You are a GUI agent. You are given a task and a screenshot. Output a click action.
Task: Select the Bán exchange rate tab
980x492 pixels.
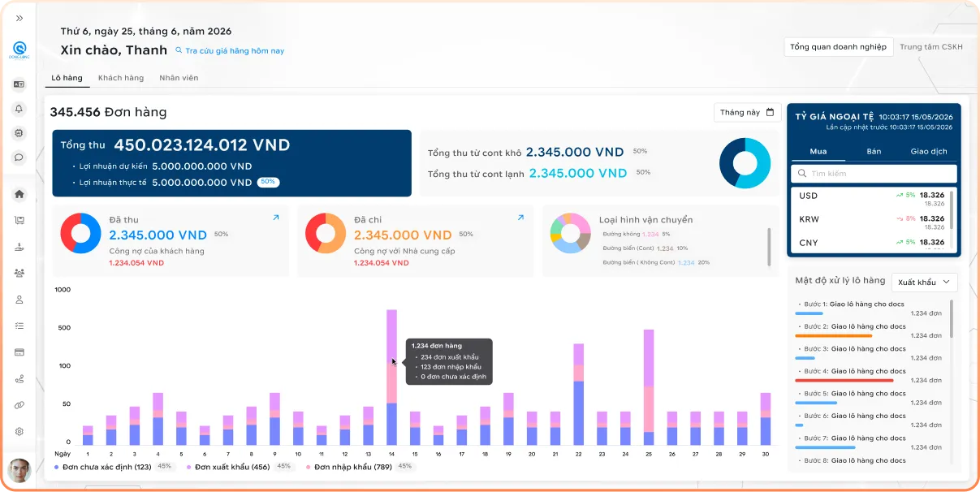click(x=874, y=151)
